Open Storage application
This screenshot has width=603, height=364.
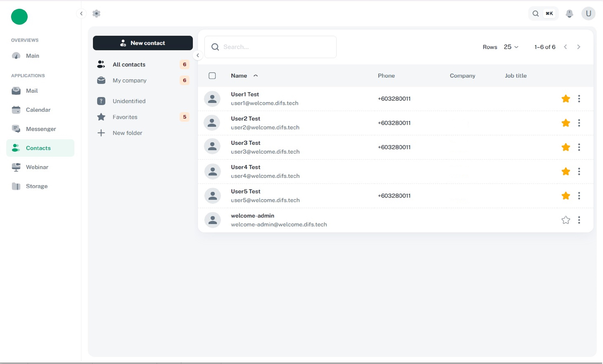pos(40,186)
